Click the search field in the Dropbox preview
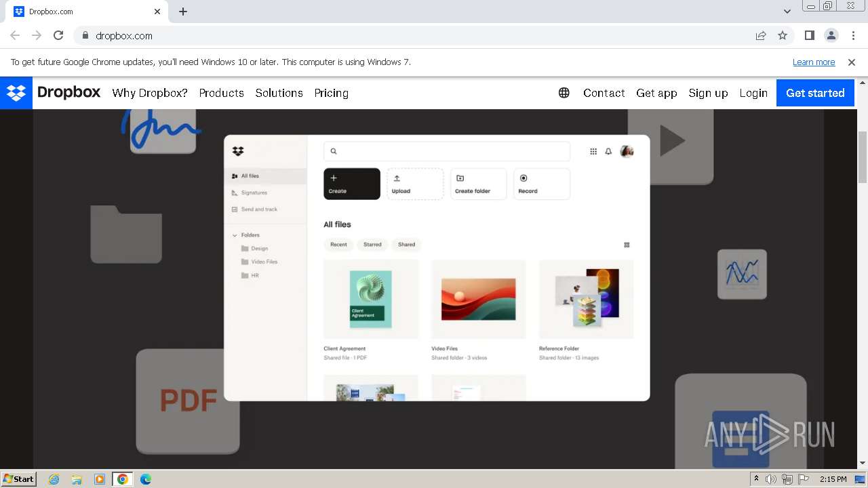This screenshot has height=488, width=868. click(x=447, y=151)
